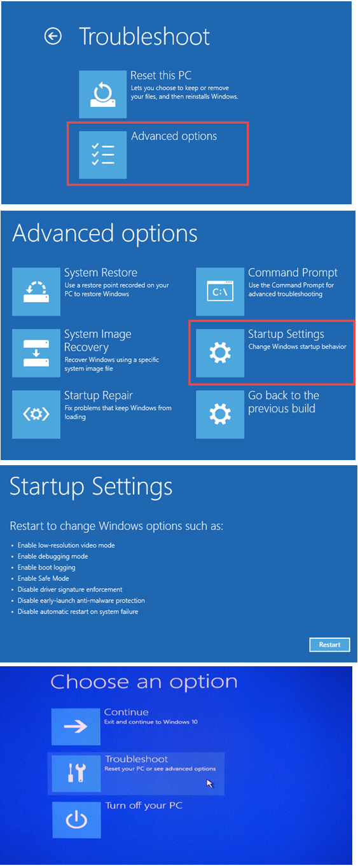Click the Startup Settings gear icon
This screenshot has height=868, width=358.
[x=220, y=353]
